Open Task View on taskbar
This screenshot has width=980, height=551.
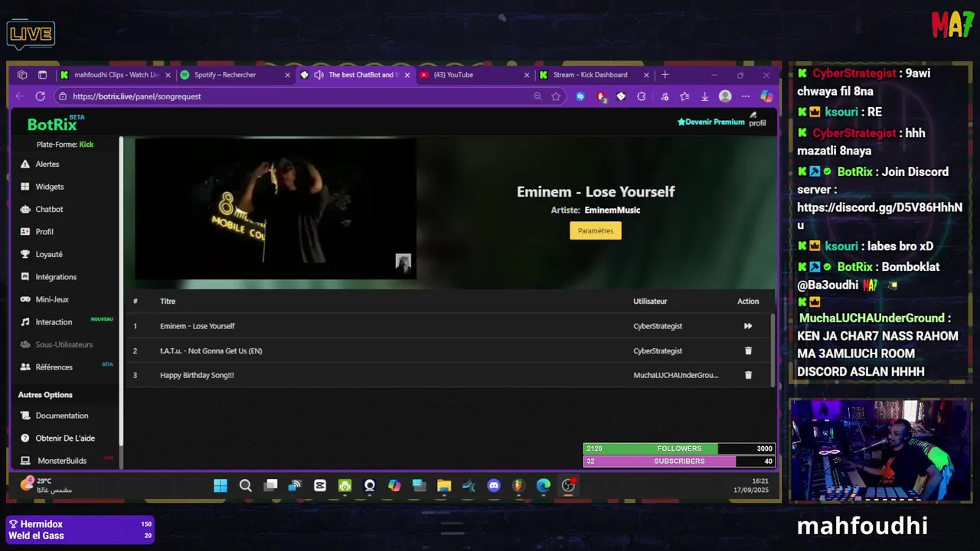(270, 485)
